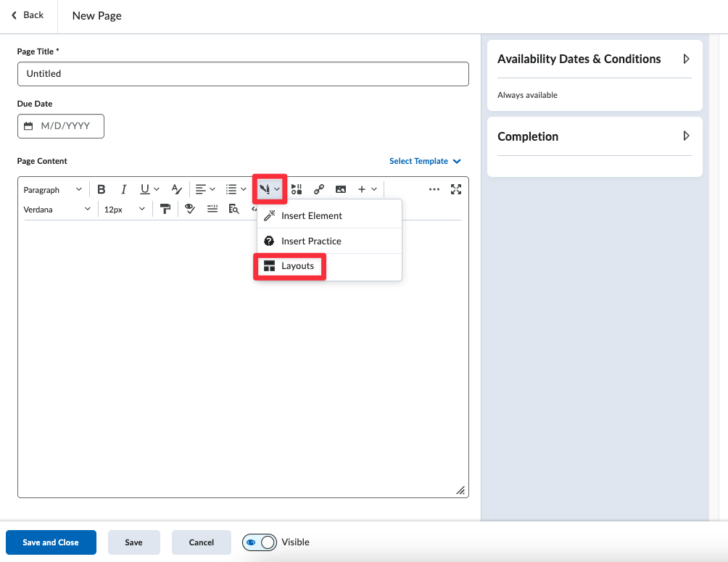
Task: Enter fullscreen editor mode
Action: pyautogui.click(x=456, y=189)
